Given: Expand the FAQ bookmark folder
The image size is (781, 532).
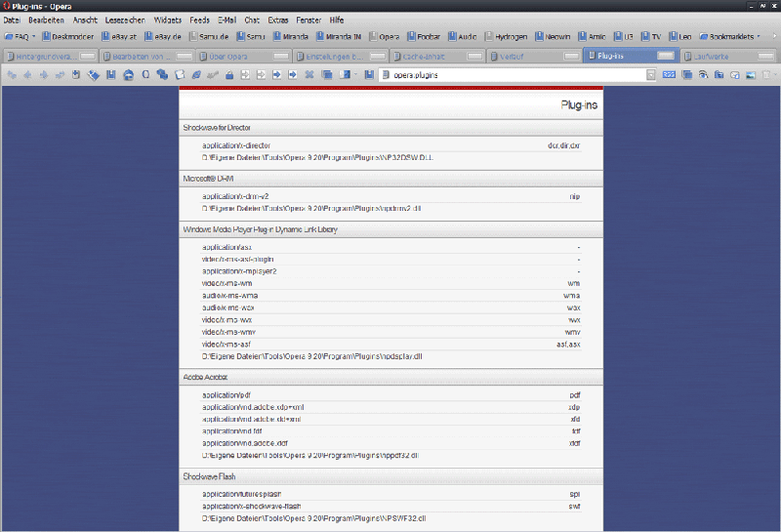Looking at the screenshot, I should tap(20, 36).
